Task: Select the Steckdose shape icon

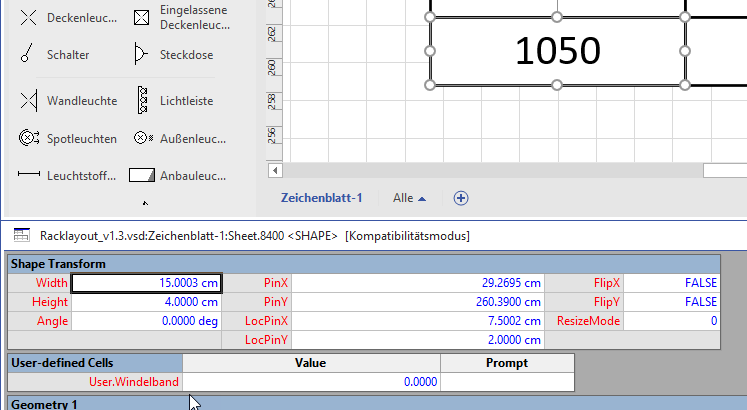Action: [x=143, y=55]
